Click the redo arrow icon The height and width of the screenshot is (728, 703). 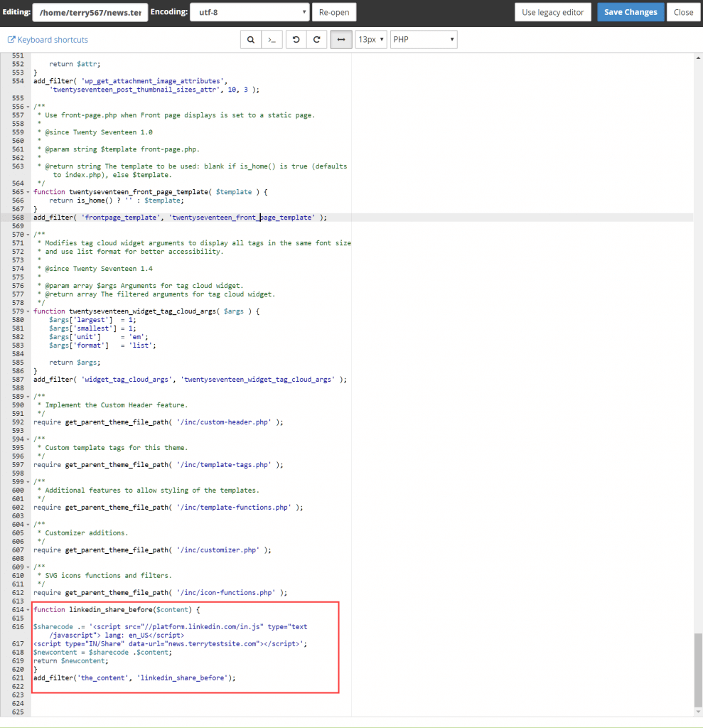[317, 40]
